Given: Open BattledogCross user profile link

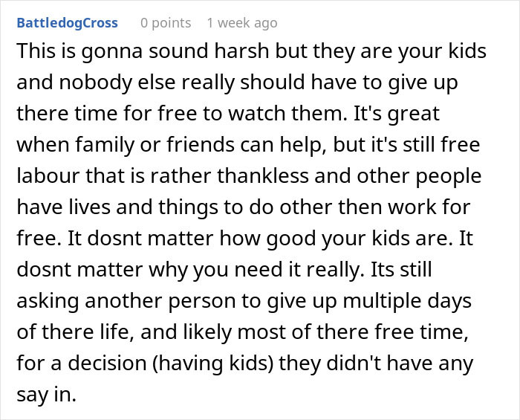Looking at the screenshot, I should (x=67, y=22).
